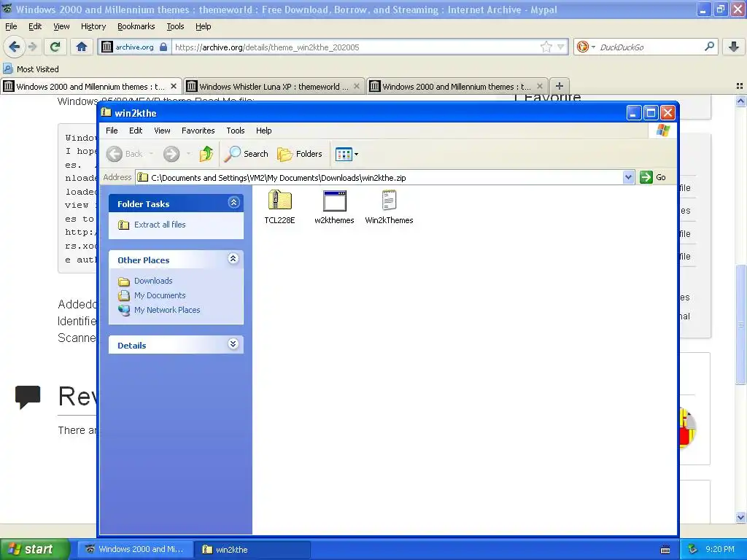747x560 pixels.
Task: Switch to Mypal taskbar button
Action: click(x=135, y=550)
